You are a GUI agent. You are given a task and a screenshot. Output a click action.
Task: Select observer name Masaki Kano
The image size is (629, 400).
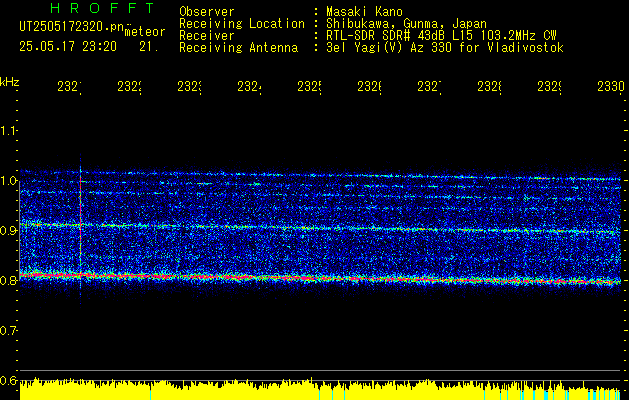pyautogui.click(x=364, y=11)
